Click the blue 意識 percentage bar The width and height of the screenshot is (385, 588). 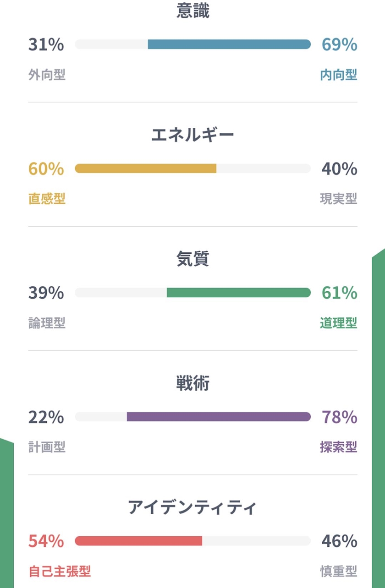click(229, 44)
